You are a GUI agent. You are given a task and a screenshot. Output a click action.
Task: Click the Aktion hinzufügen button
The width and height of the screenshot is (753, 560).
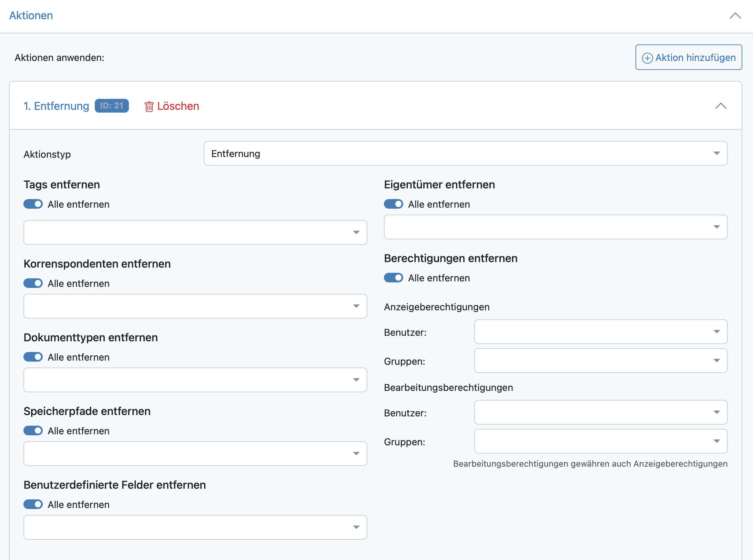pyautogui.click(x=688, y=58)
